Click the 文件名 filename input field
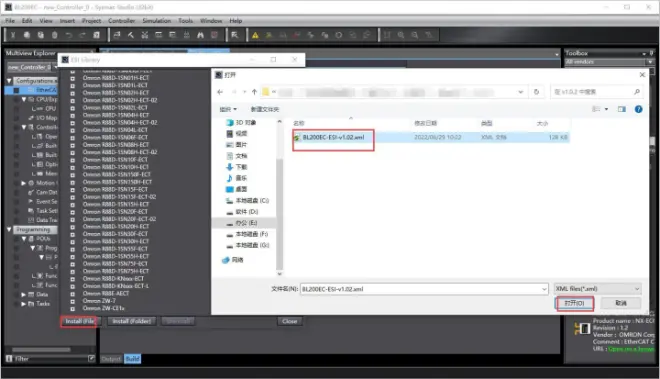This screenshot has width=660, height=379. 424,289
